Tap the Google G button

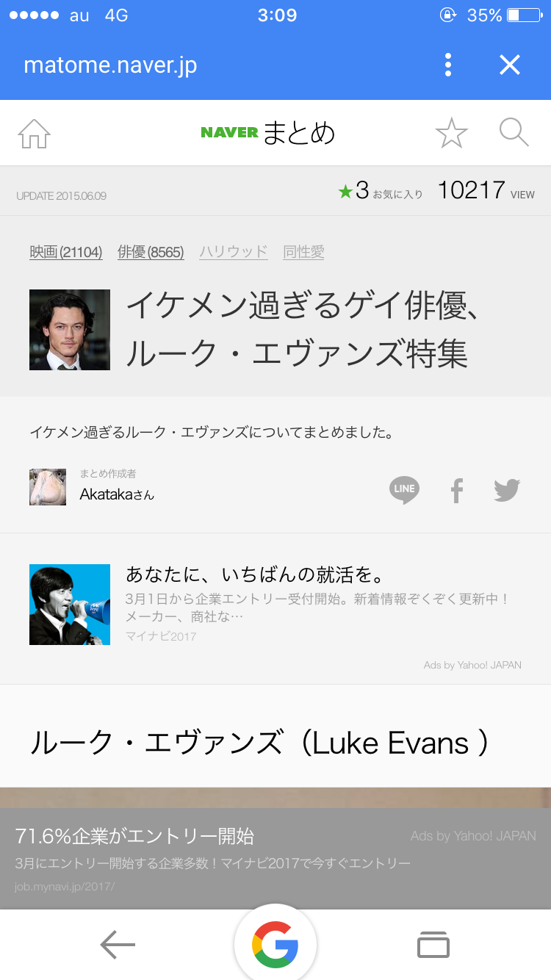pos(275,944)
